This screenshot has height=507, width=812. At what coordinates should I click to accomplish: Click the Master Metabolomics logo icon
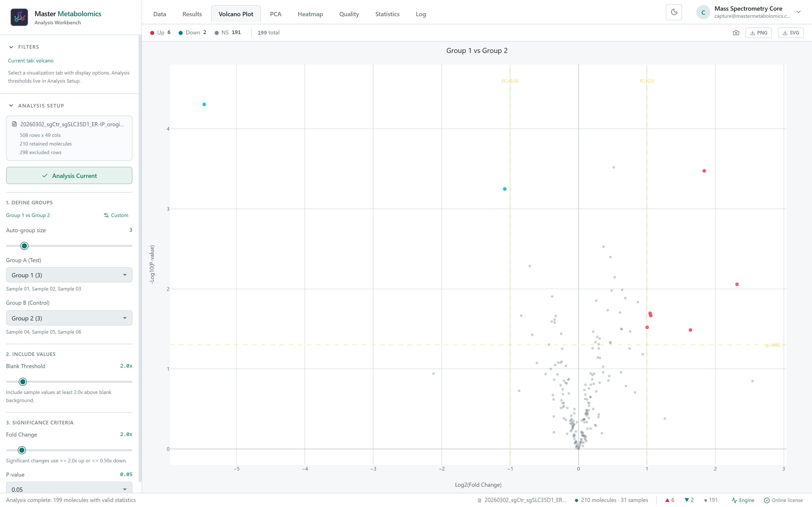coord(19,17)
